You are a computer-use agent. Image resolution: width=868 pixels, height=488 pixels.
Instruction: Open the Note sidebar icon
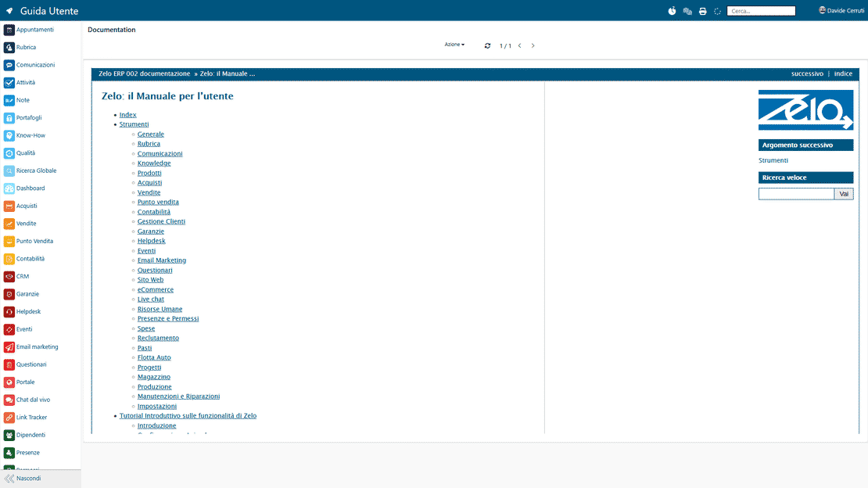coord(9,100)
